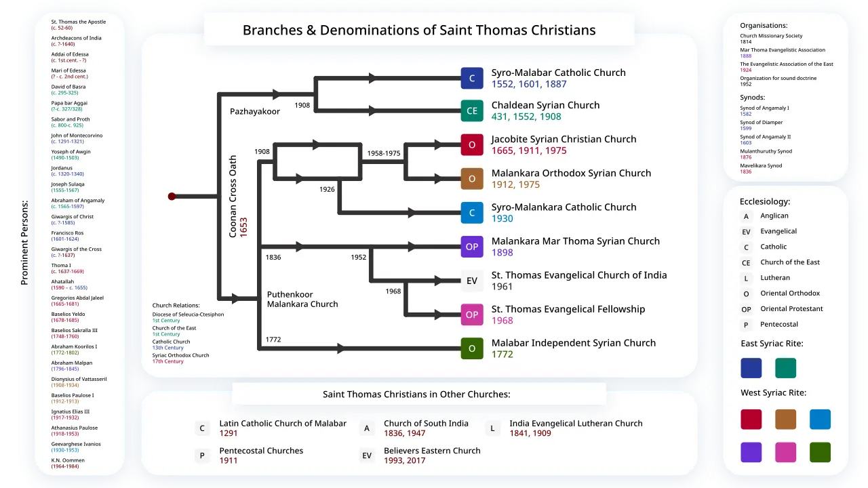Viewport: 868px width, 488px height.
Task: Pick the dark green West Syriac Rite swatch
Action: (821, 452)
